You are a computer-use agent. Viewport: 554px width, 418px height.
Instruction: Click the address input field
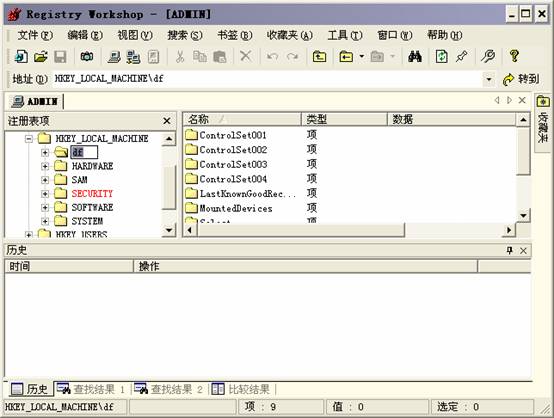tap(268, 79)
